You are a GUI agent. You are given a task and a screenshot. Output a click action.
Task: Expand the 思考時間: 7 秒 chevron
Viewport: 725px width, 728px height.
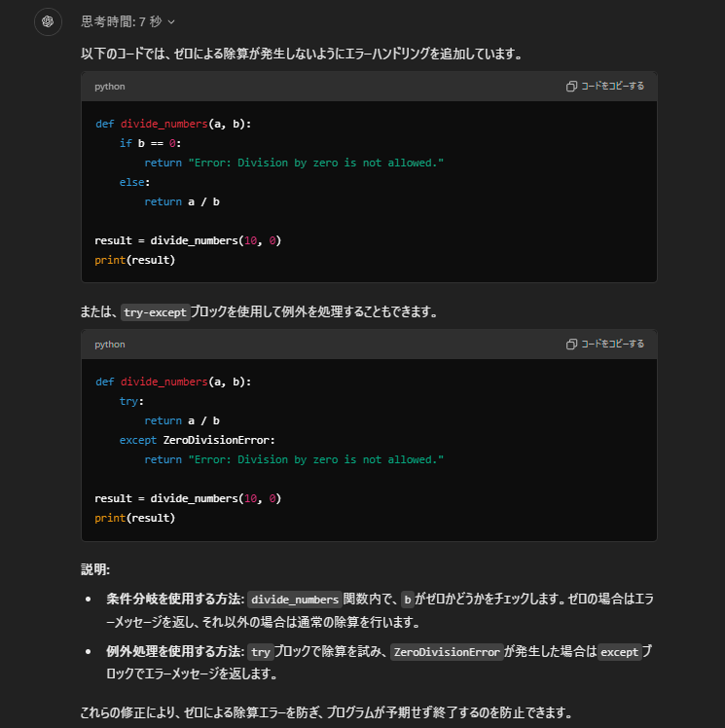[x=172, y=21]
